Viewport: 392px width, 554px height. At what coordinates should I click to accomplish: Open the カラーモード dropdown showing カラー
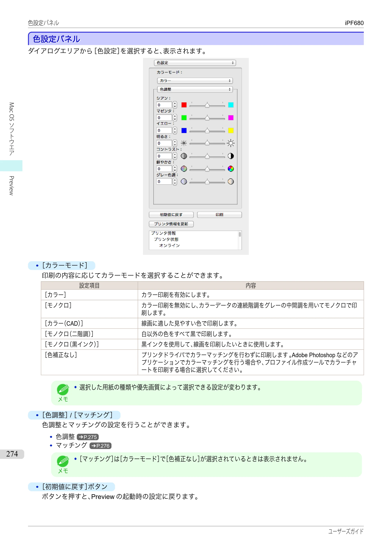(x=195, y=81)
